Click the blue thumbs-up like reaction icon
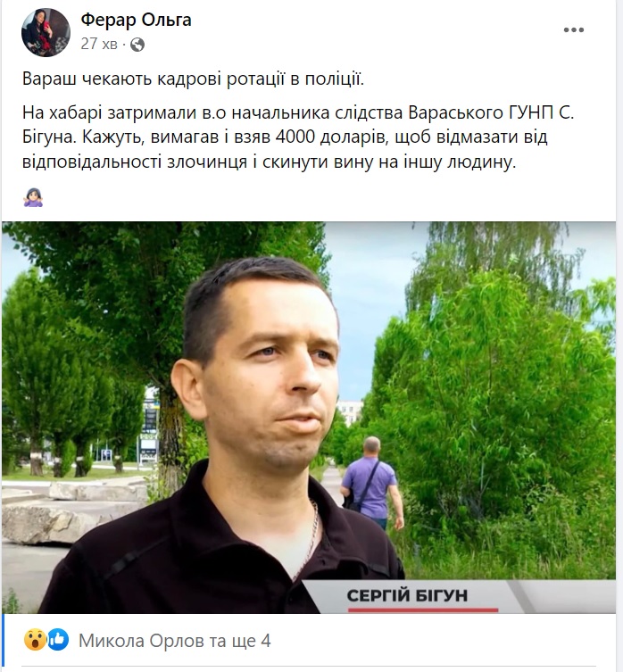 (57, 640)
